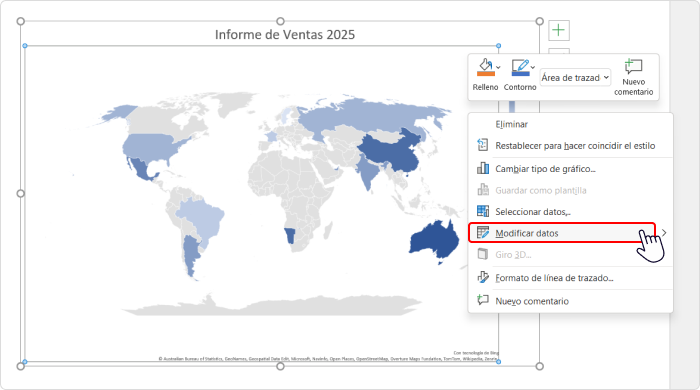Viewport: 700px width, 390px height.
Task: Click the bar chart icon beside Cambiar tipo
Action: (483, 168)
